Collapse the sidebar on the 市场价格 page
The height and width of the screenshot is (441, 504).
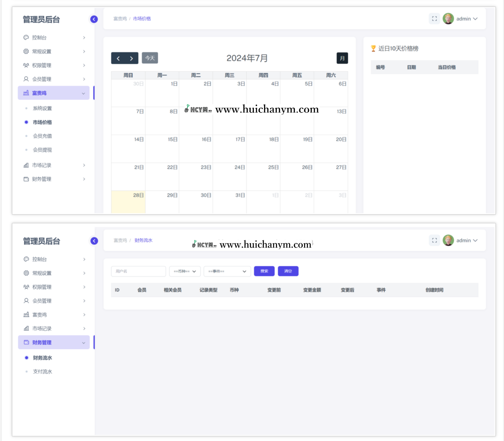tap(94, 19)
